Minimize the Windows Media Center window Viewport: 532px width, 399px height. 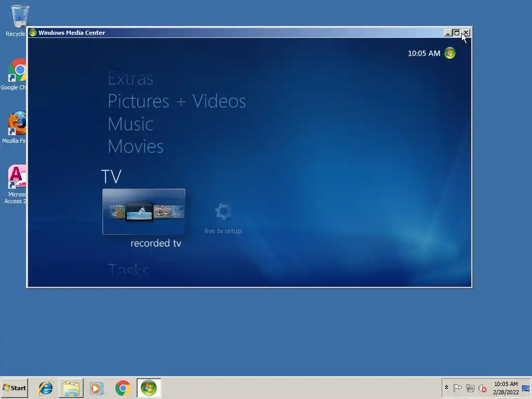448,33
